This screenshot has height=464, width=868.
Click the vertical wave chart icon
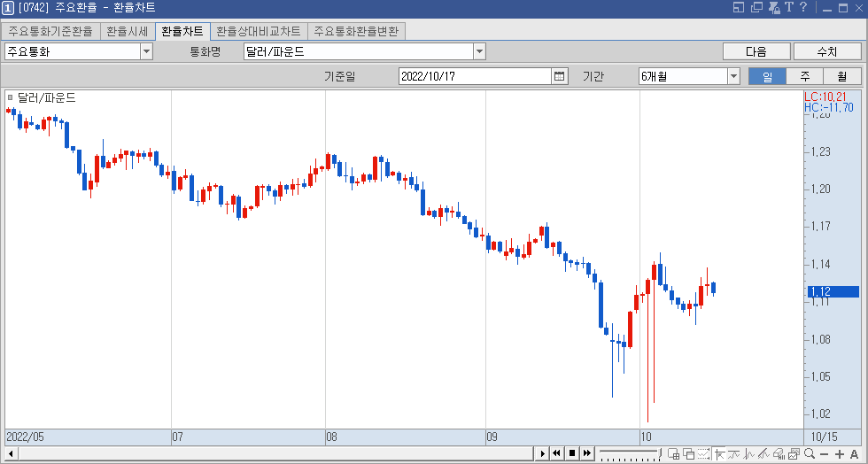[749, 454]
